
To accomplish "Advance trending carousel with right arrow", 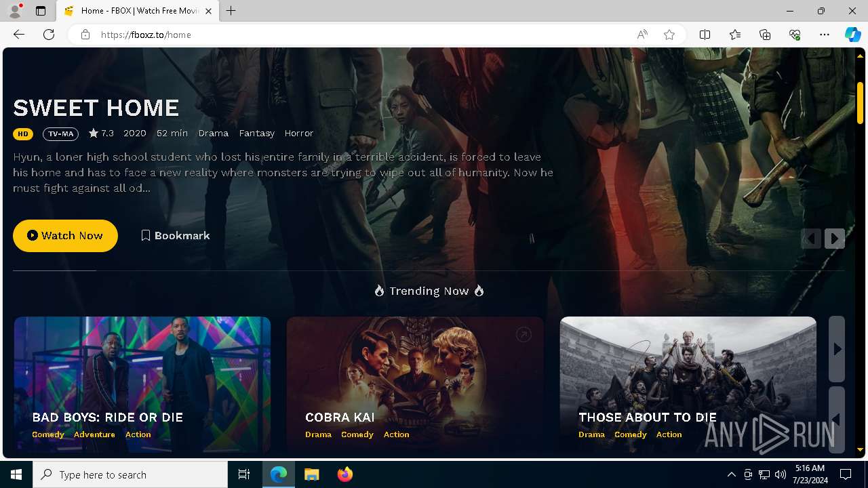I will tap(837, 349).
